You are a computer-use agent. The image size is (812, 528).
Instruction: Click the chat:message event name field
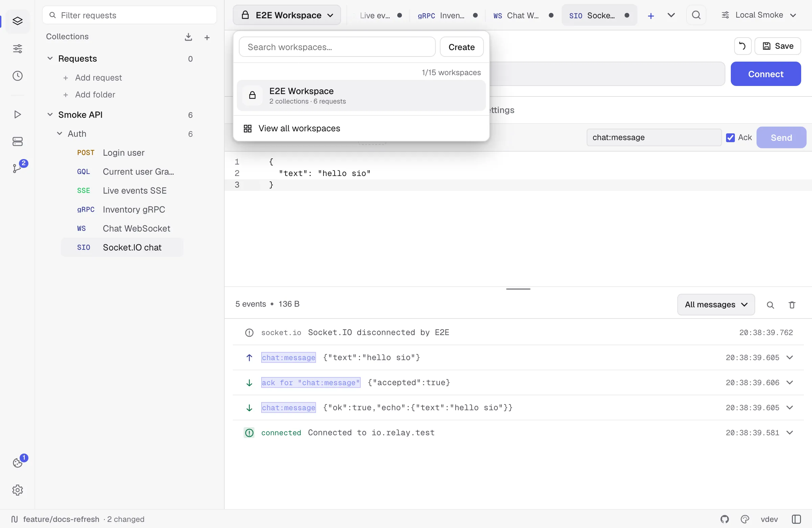(653, 137)
